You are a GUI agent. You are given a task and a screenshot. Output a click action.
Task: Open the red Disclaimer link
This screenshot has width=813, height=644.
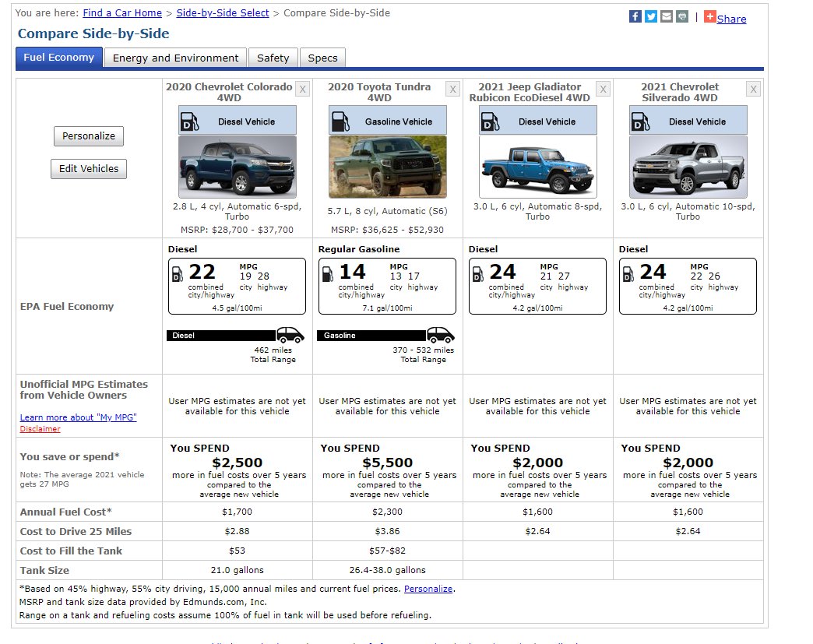pyautogui.click(x=40, y=429)
